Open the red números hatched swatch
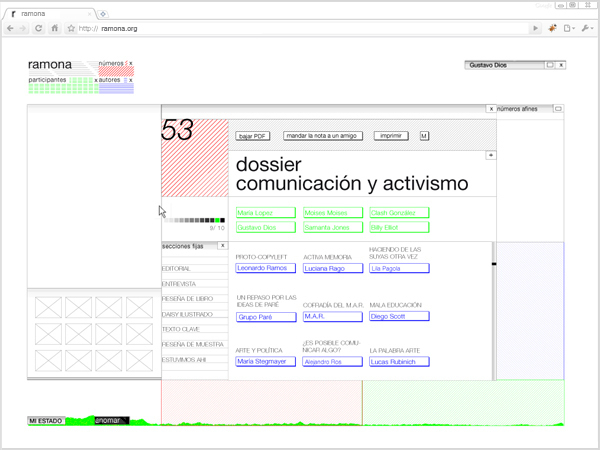The width and height of the screenshot is (600, 450). [x=116, y=72]
